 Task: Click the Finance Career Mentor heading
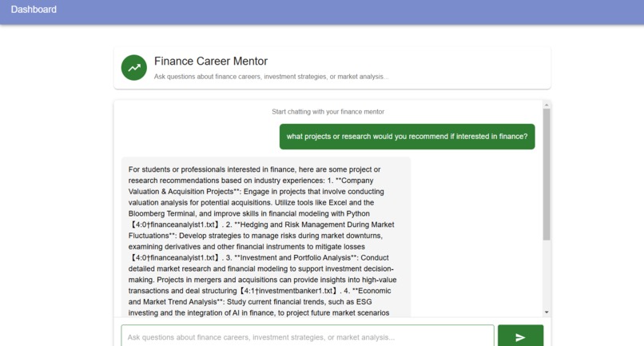tap(211, 61)
